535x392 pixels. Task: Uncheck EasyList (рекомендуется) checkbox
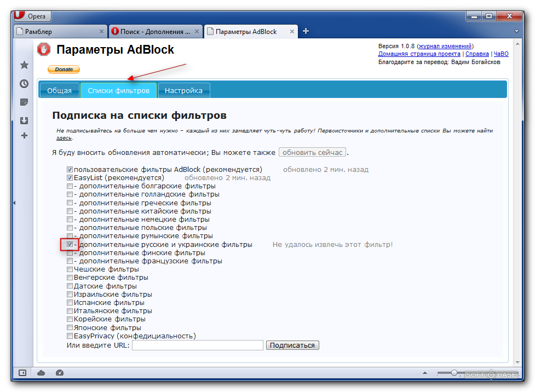click(x=70, y=178)
